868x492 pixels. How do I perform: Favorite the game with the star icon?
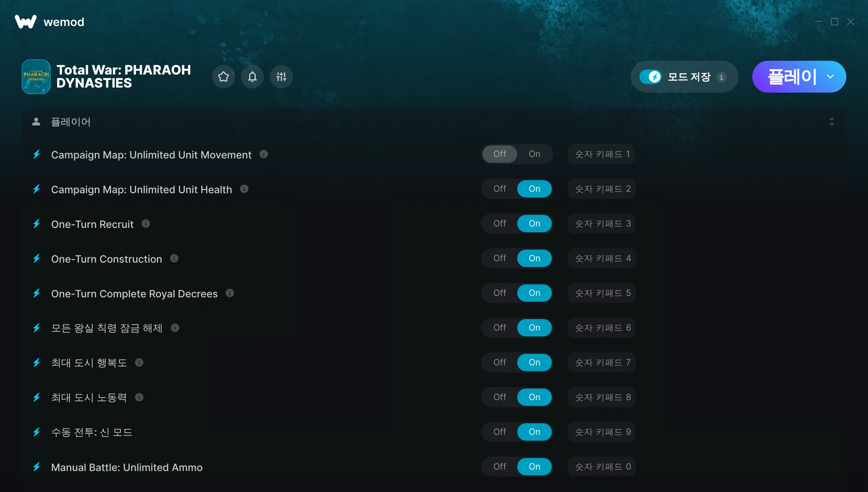coord(224,77)
